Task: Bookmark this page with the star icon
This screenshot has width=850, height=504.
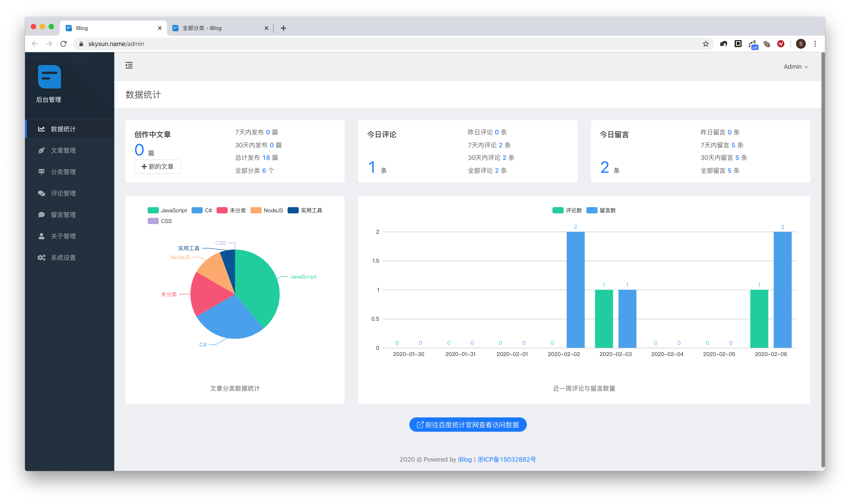Action: tap(706, 44)
